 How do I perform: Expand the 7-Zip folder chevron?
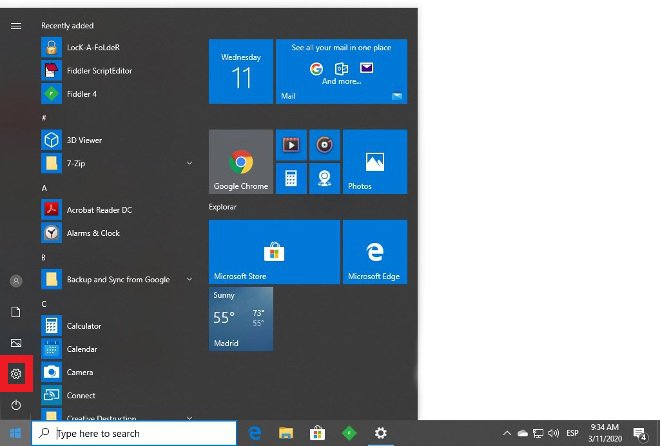click(189, 163)
